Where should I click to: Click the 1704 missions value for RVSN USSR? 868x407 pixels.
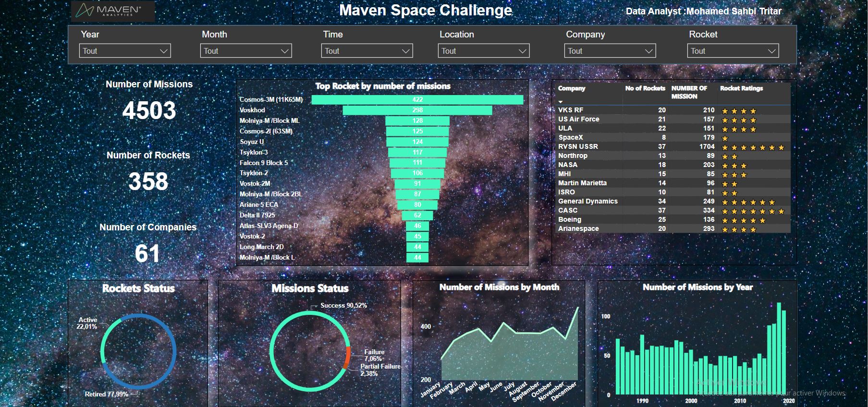707,146
